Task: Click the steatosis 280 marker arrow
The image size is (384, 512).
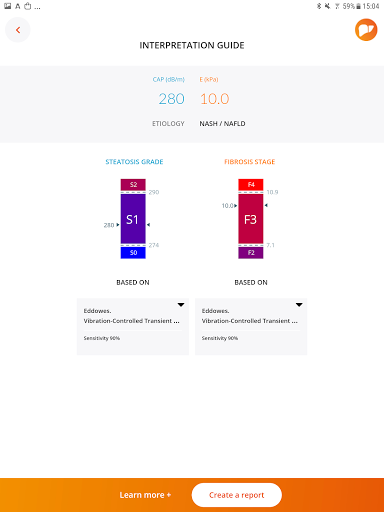Action: click(118, 225)
